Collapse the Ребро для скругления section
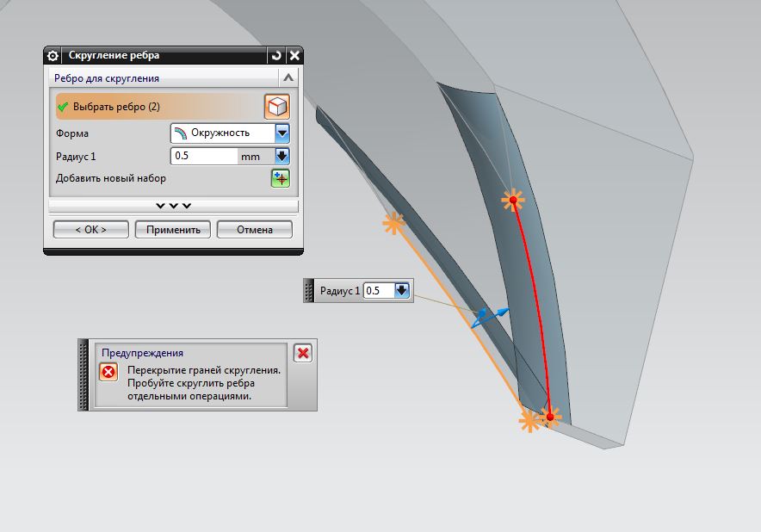761x532 pixels. (288, 77)
